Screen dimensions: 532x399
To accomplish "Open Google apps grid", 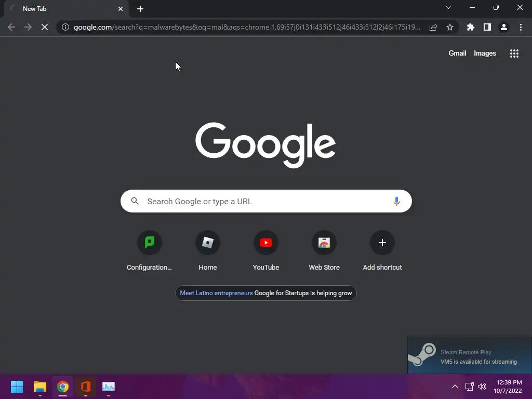I will click(514, 54).
